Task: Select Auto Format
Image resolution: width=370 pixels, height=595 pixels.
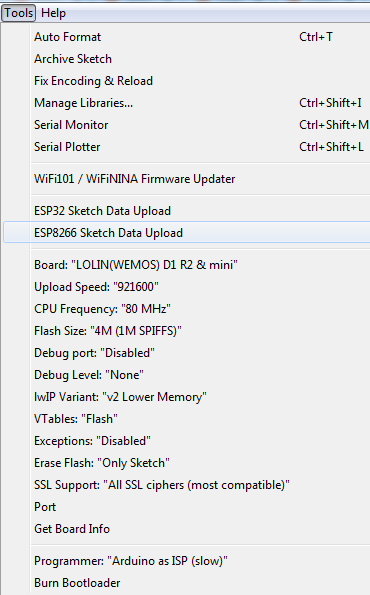Action: (186, 37)
